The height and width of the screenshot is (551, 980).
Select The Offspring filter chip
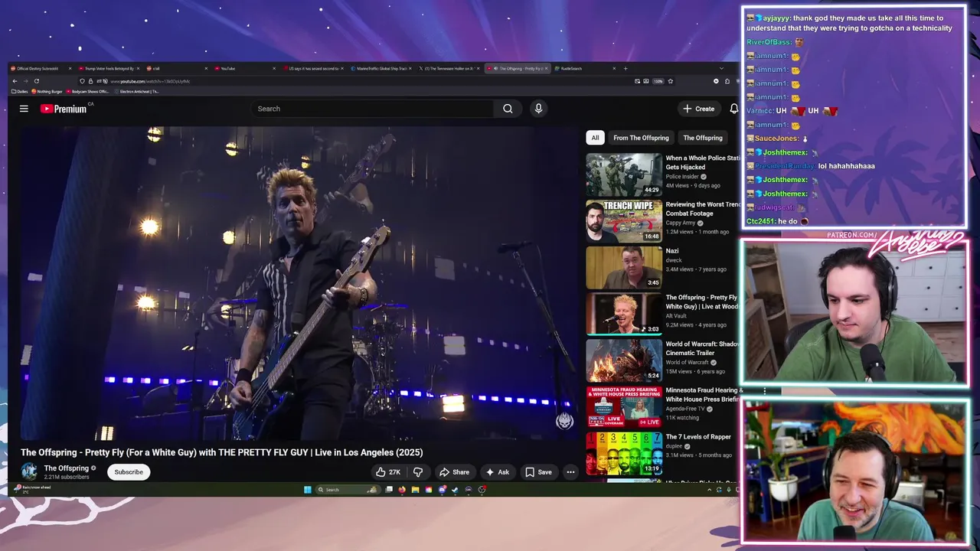703,138
